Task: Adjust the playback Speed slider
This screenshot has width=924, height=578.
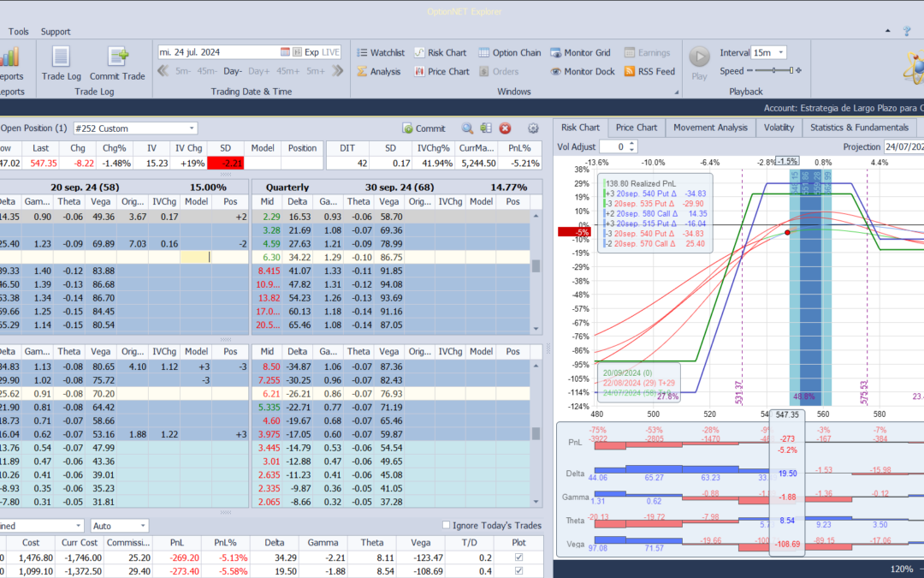Action: coord(774,70)
